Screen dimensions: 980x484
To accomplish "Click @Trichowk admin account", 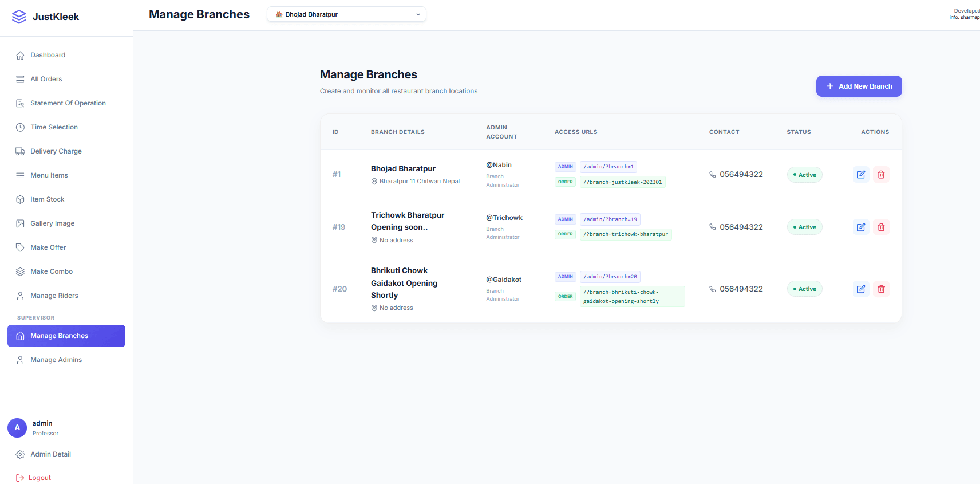I will pos(504,218).
